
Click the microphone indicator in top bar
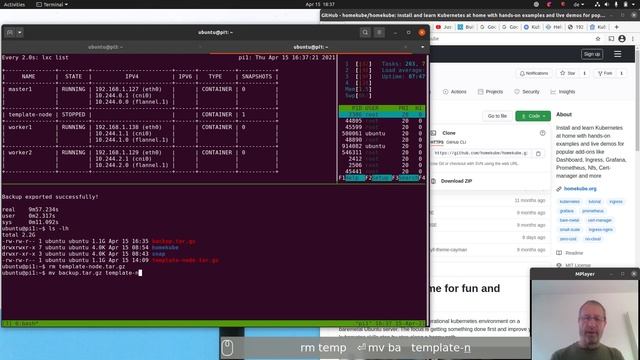616,4
